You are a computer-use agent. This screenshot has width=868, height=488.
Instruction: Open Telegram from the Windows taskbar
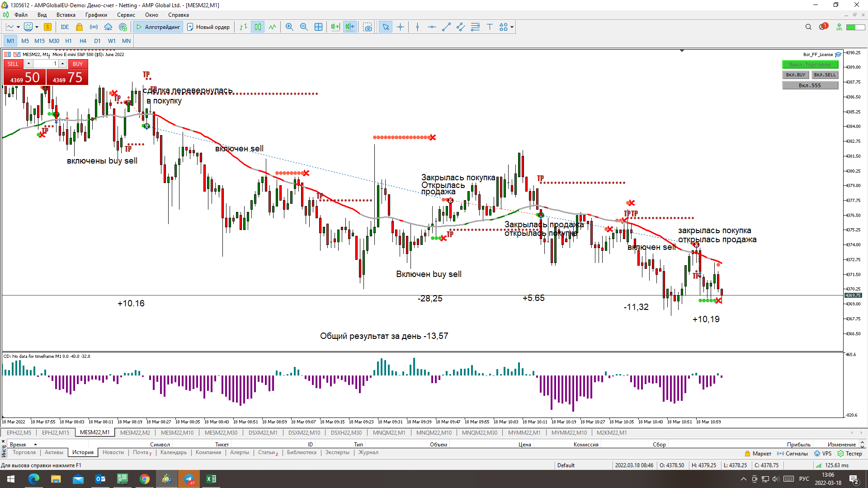pyautogui.click(x=189, y=479)
